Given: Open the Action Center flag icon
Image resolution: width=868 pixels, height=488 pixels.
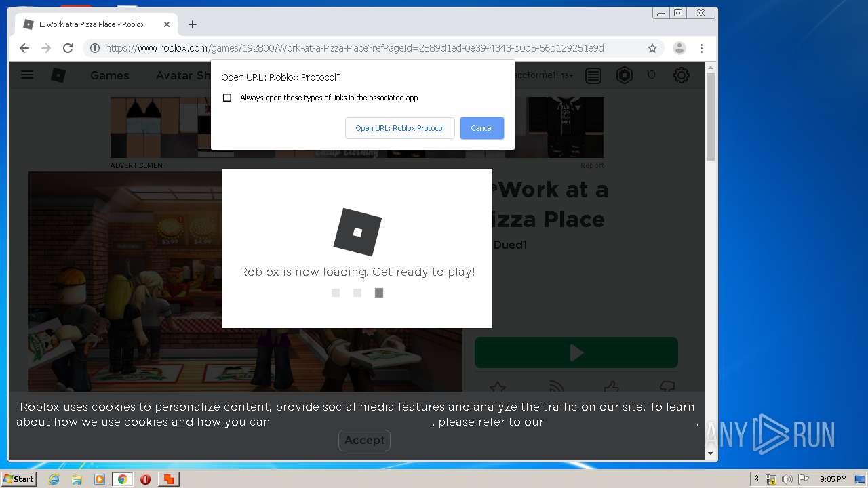Looking at the screenshot, I should pos(804,479).
